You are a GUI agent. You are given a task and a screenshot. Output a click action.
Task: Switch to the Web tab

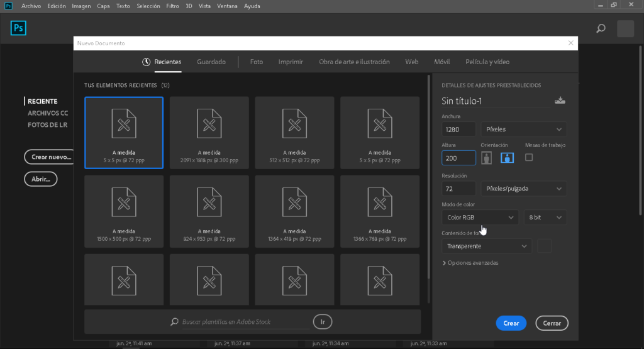coord(411,62)
